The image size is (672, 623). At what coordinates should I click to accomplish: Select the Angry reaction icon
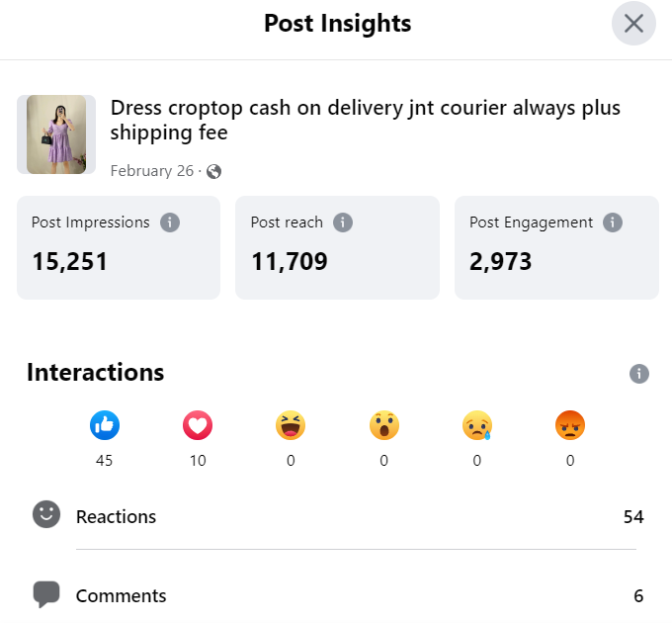pos(570,426)
